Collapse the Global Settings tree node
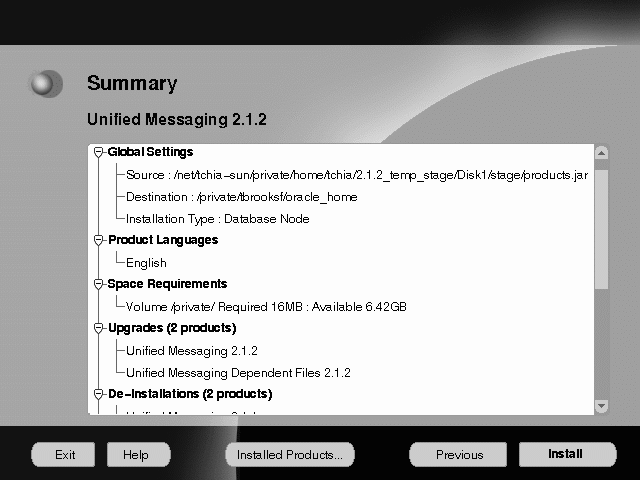640x480 pixels. point(98,152)
